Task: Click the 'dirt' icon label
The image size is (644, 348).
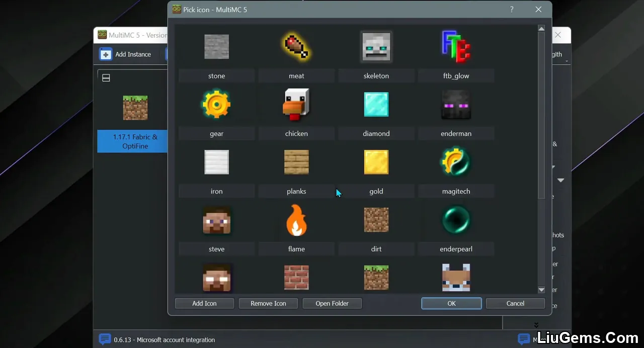Action: click(376, 249)
